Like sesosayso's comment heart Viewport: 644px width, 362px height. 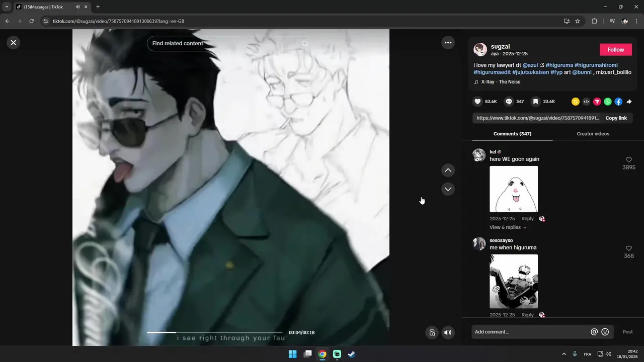click(628, 248)
